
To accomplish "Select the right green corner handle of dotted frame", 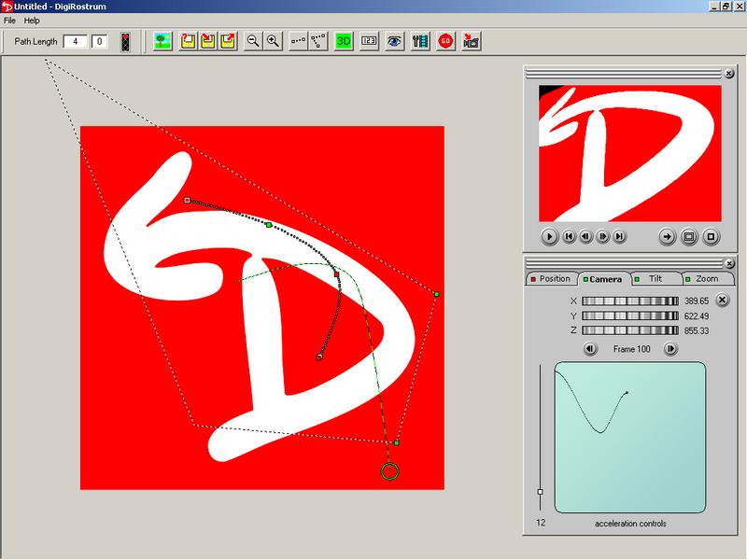I will tap(436, 294).
